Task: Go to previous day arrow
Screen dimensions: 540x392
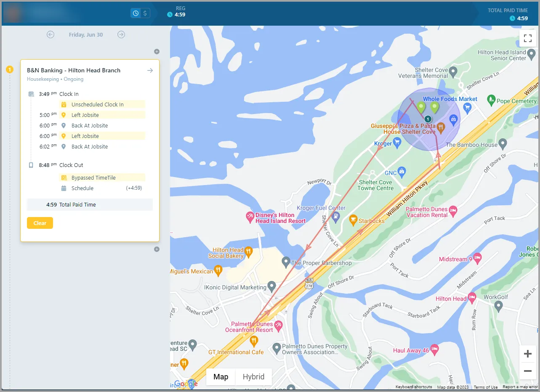Action: pyautogui.click(x=51, y=34)
